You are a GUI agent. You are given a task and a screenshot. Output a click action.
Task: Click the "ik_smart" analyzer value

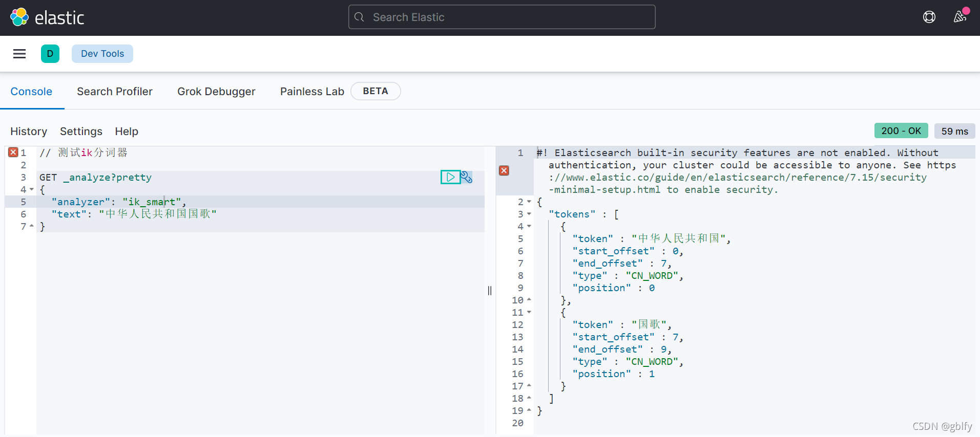[152, 202]
